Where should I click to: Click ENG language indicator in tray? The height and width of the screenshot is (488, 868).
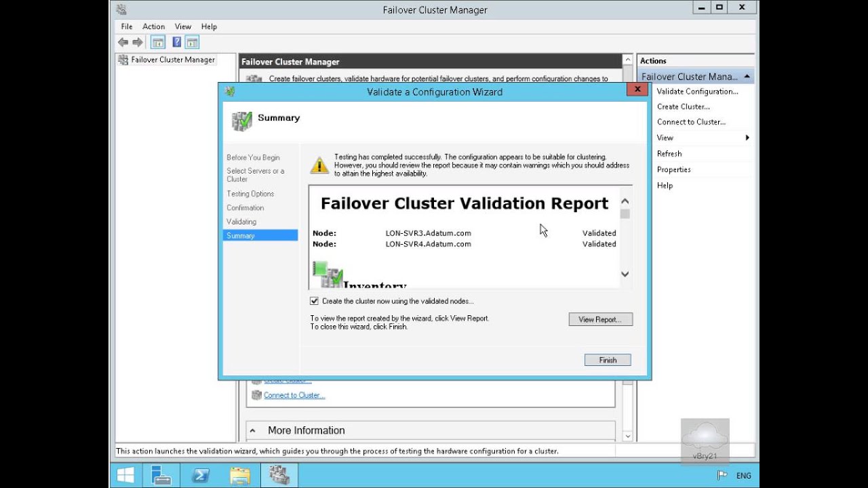(743, 476)
